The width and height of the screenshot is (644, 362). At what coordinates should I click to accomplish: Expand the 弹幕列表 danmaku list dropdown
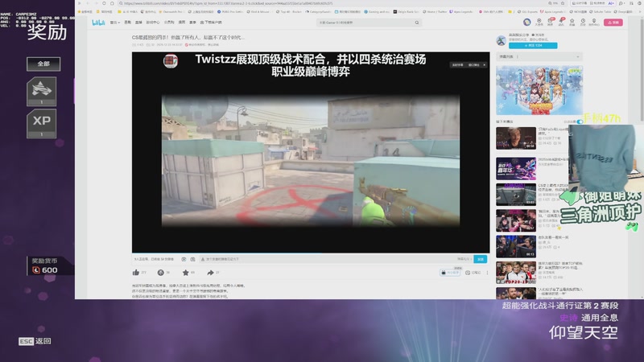click(x=539, y=56)
